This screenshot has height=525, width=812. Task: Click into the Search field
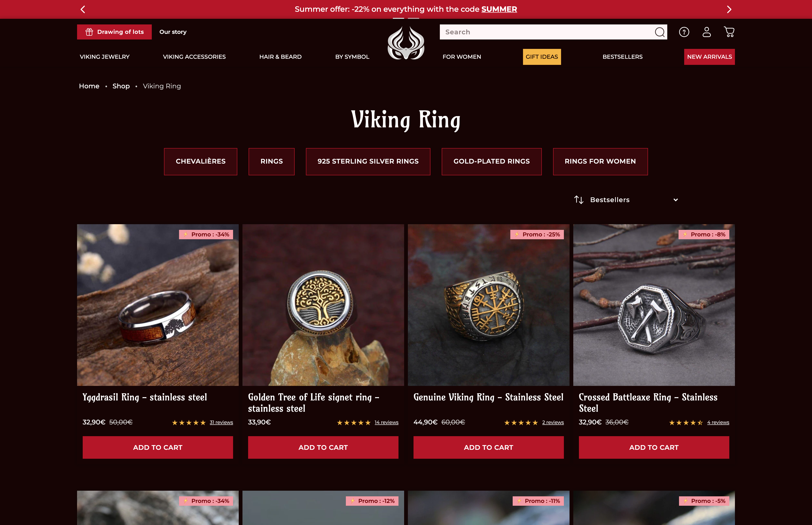click(547, 32)
